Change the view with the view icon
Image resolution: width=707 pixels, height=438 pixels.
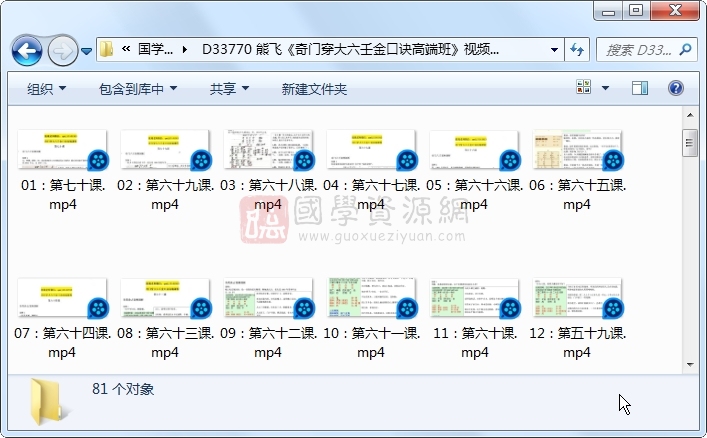click(583, 87)
